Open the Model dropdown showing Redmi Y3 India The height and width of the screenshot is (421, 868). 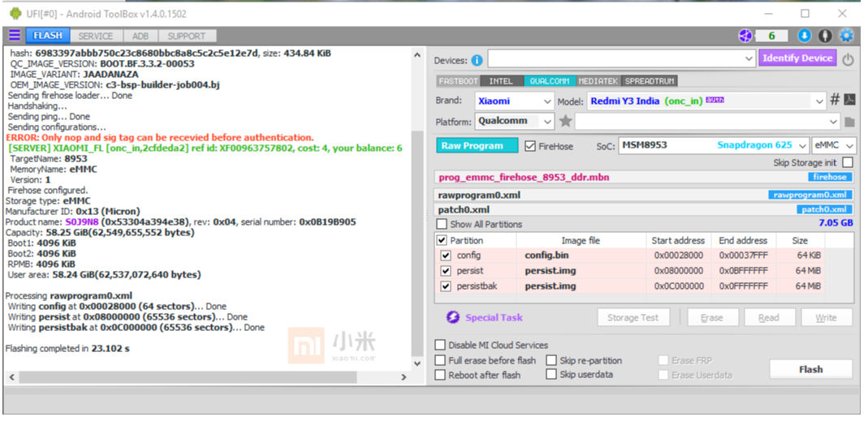706,101
